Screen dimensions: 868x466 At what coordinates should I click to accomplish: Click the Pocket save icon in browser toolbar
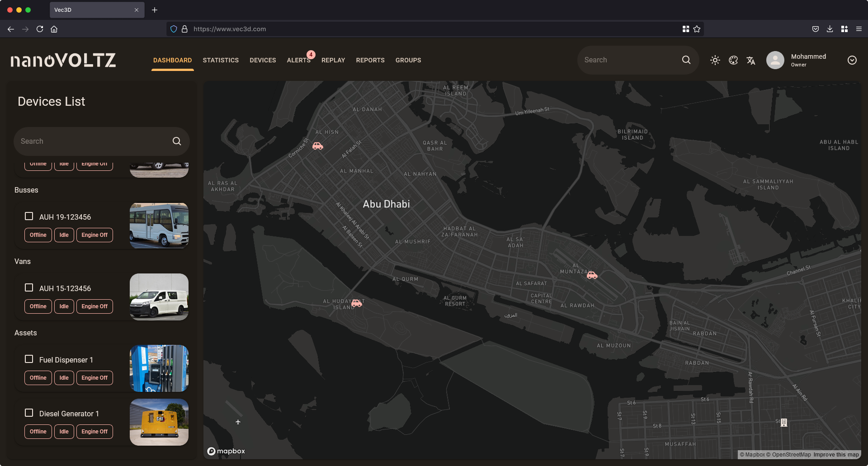click(x=815, y=29)
